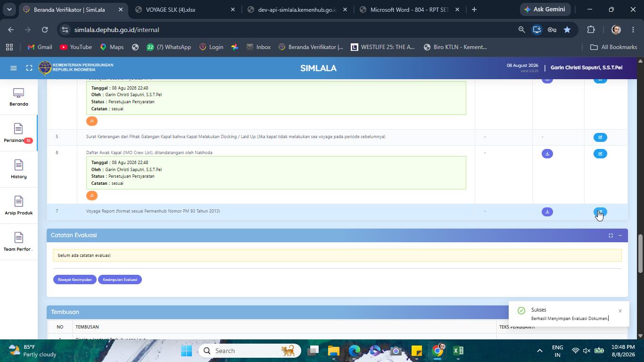Download Daftar Awak Kapal document
The height and width of the screenshot is (362, 644).
(547, 154)
